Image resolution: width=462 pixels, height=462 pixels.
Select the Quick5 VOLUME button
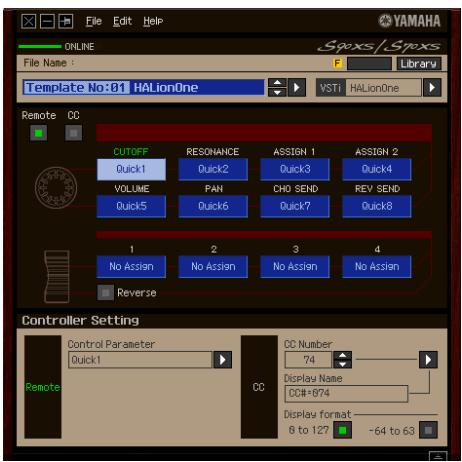[x=131, y=206]
